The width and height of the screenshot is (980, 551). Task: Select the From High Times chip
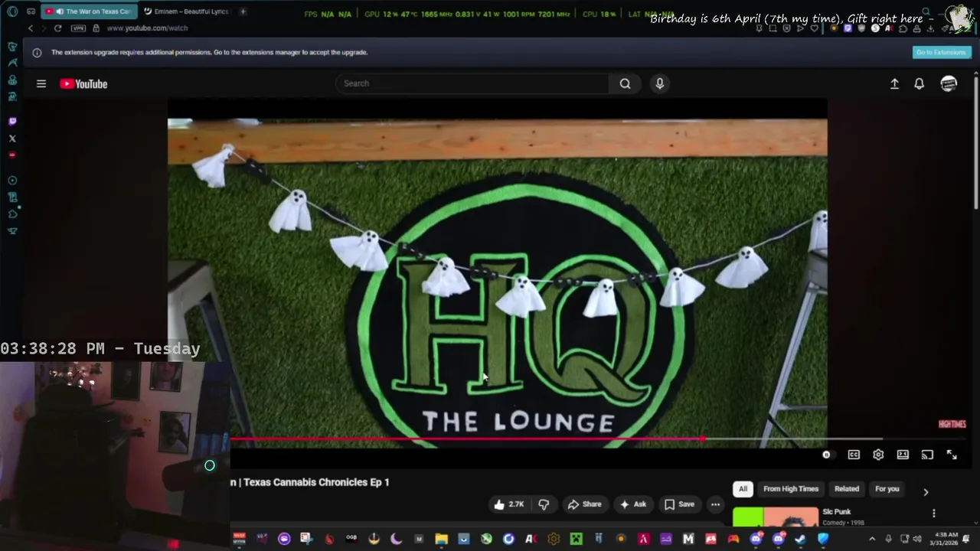791,489
